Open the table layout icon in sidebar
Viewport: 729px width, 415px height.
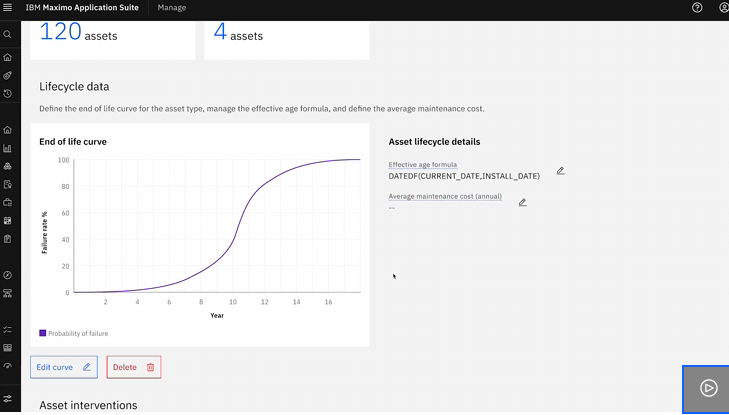click(x=7, y=348)
